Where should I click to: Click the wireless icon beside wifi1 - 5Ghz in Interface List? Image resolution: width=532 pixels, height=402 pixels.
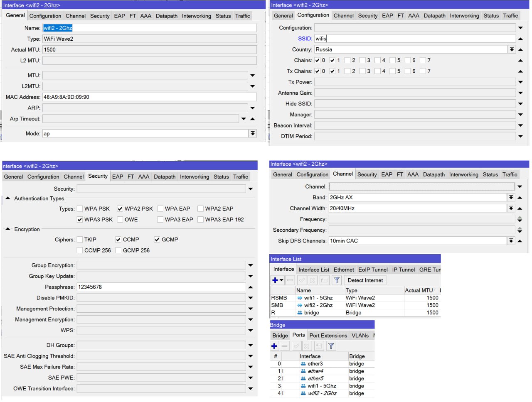click(x=300, y=298)
